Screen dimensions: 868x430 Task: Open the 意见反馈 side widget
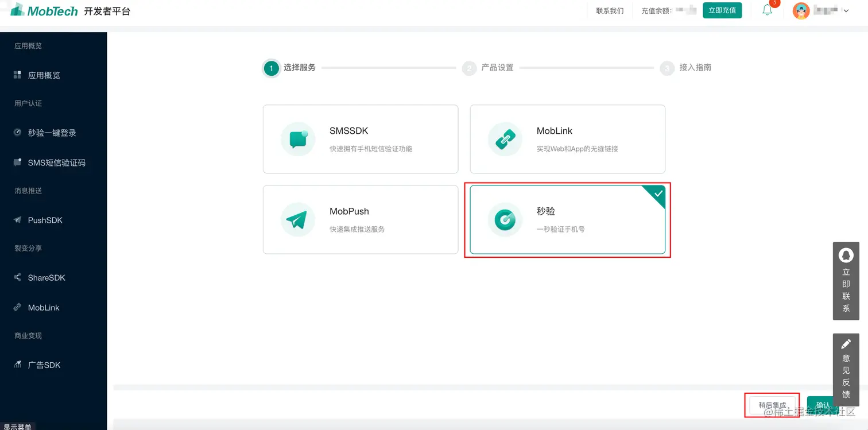[x=846, y=369]
